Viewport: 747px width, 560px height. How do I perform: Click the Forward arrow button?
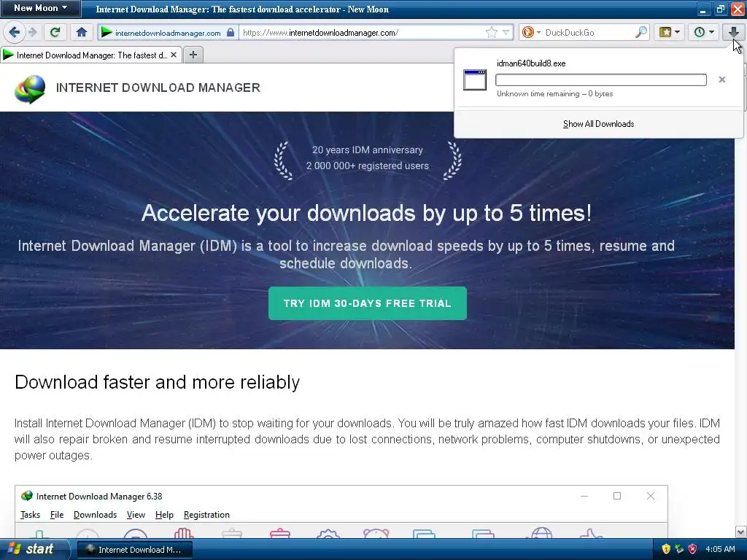[x=32, y=32]
